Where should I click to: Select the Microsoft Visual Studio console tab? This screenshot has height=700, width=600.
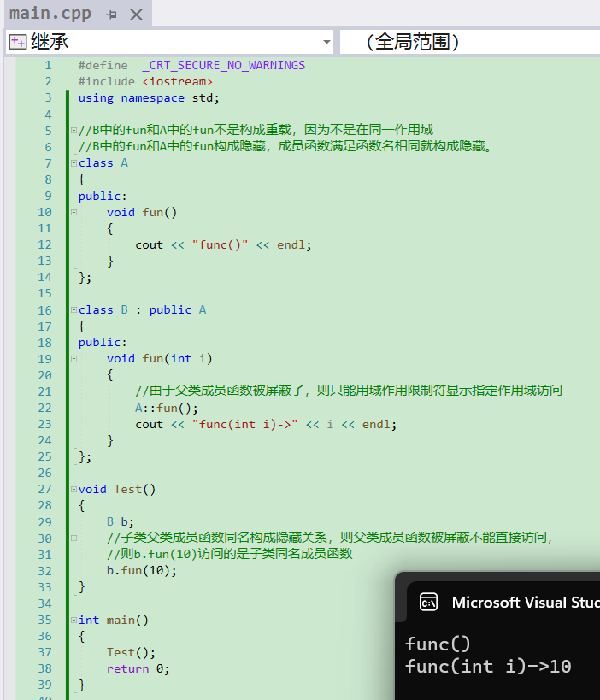point(503,603)
